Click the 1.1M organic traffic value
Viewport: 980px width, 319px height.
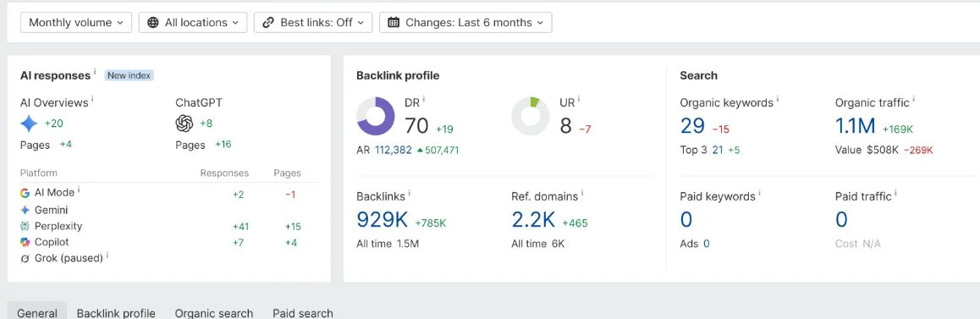tap(855, 127)
